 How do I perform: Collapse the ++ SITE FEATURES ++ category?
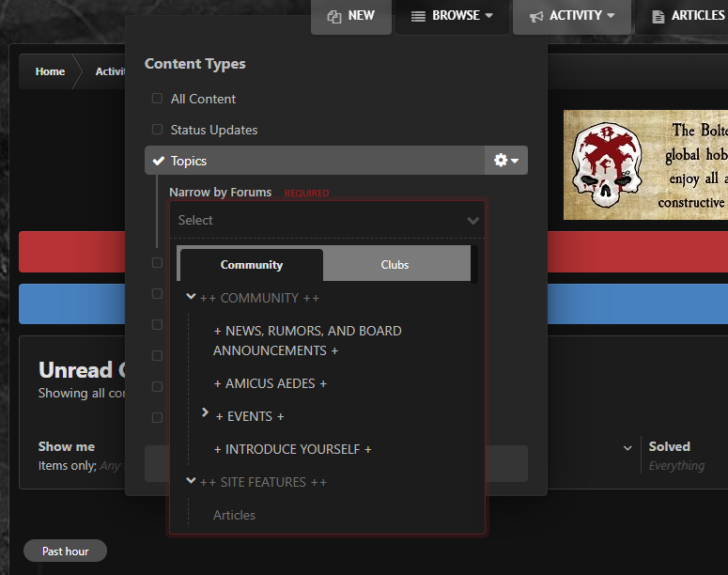click(191, 480)
